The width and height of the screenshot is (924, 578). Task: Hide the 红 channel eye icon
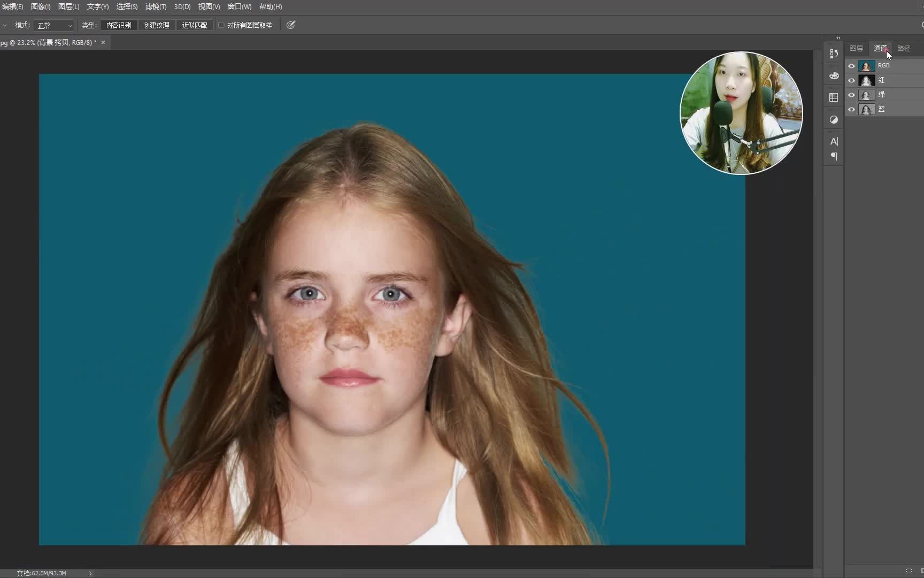point(851,81)
